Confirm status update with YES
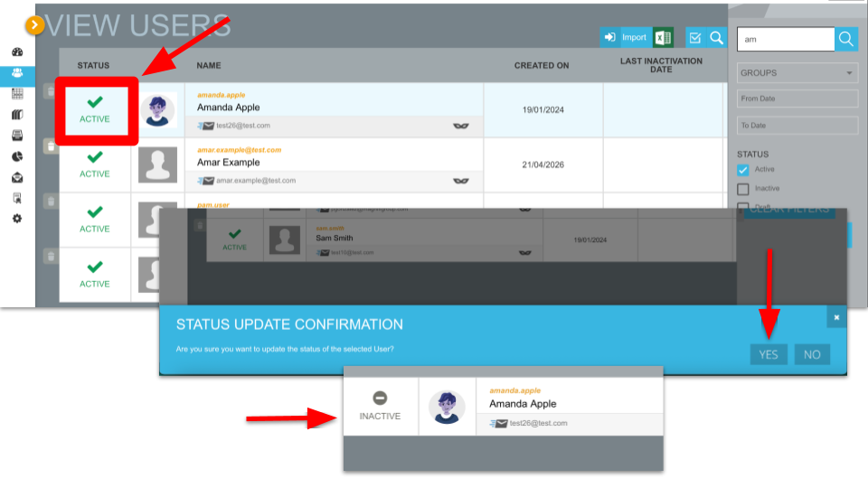Image resolution: width=868 pixels, height=488 pixels. (769, 354)
